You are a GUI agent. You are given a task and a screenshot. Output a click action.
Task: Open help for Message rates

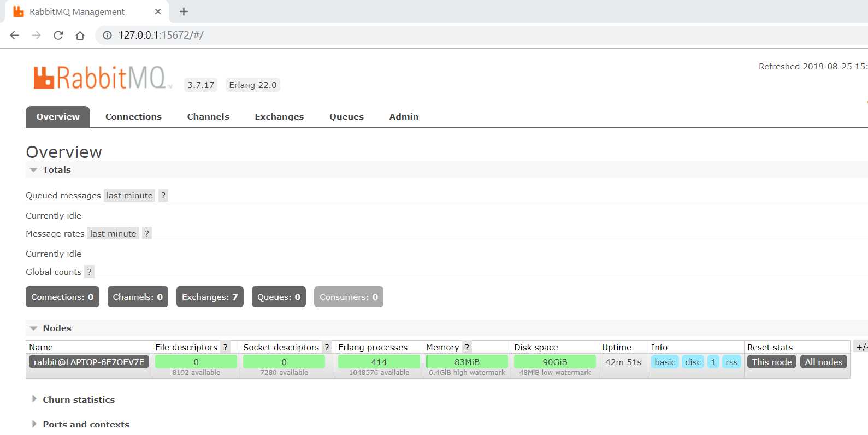pos(146,233)
